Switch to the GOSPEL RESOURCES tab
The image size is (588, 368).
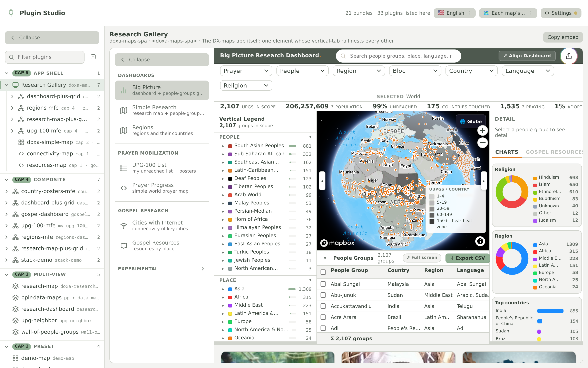tap(554, 152)
